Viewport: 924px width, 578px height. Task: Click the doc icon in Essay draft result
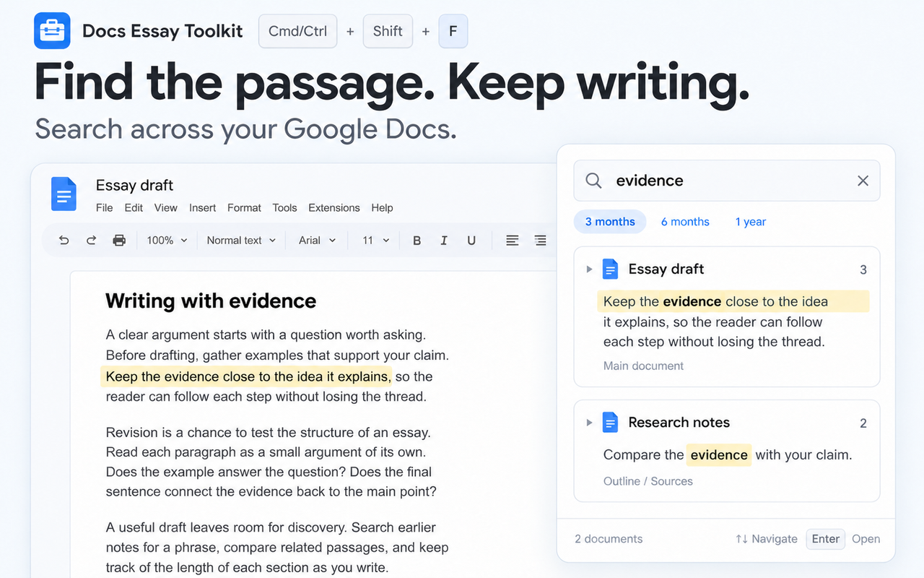tap(611, 269)
